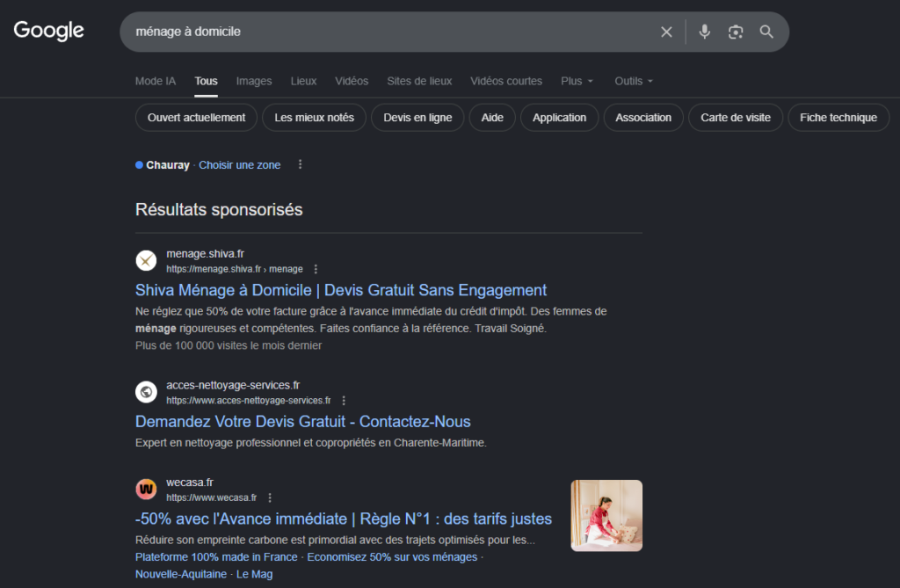Open Sites de lieux tab
Image resolution: width=900 pixels, height=588 pixels.
click(419, 81)
